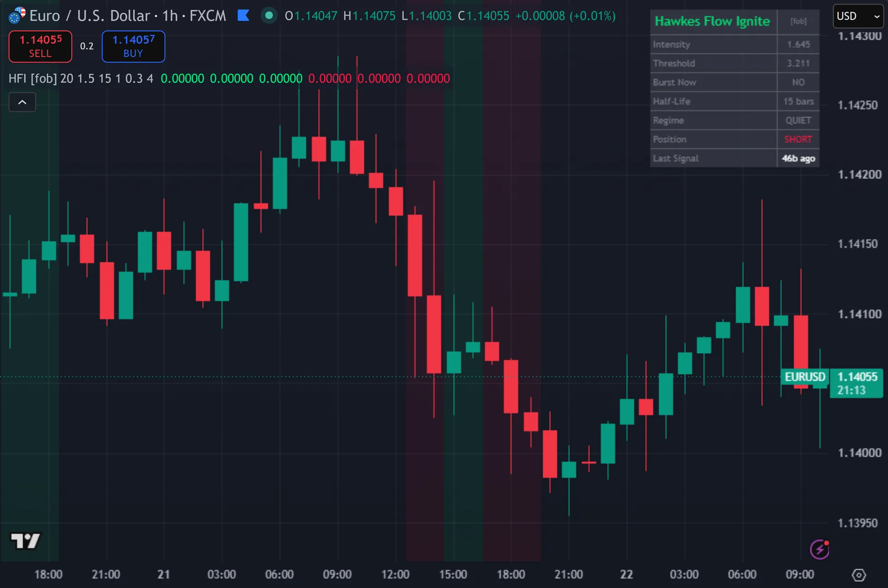
Task: Click the Intensity value 1.645
Action: pos(799,44)
